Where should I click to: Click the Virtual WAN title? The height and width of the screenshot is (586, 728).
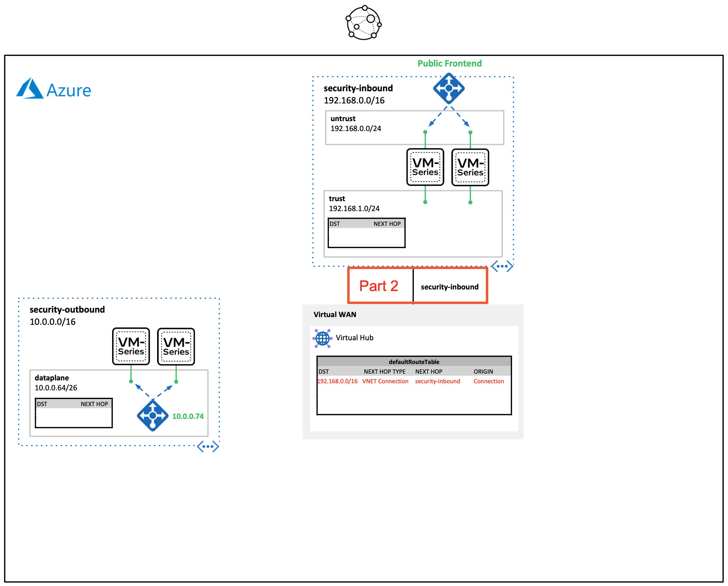[335, 315]
